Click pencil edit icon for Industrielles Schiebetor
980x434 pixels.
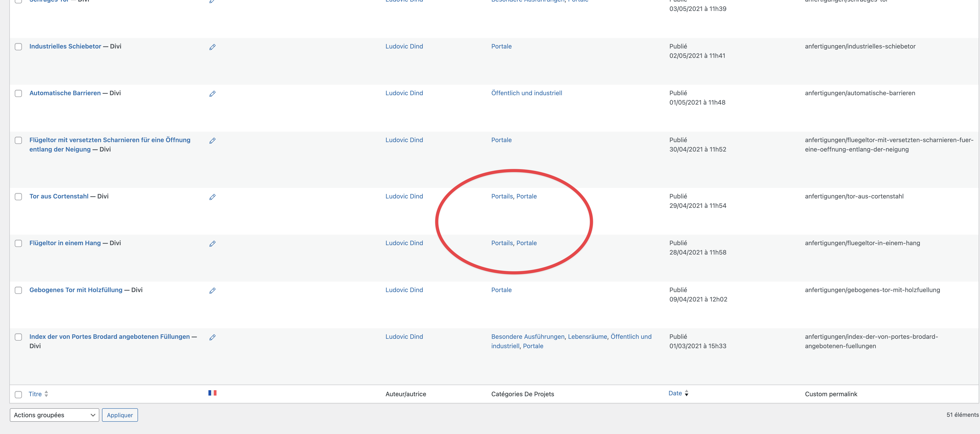(x=212, y=47)
